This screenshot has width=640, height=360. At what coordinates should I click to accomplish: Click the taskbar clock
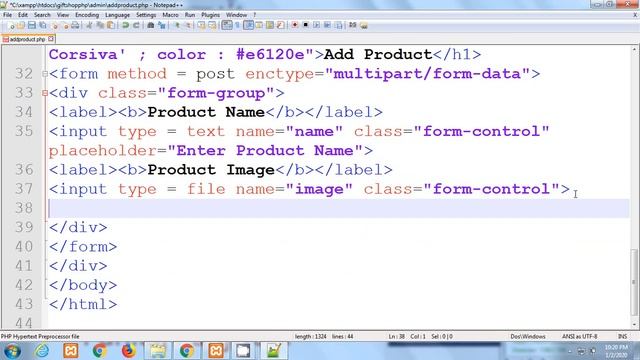coord(616,351)
